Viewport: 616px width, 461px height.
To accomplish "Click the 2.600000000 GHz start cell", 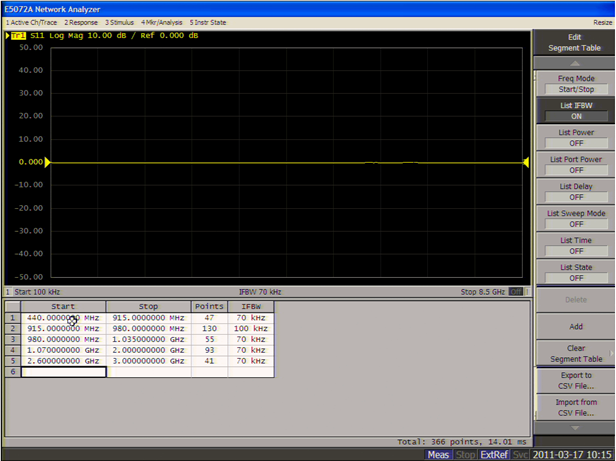I will tap(64, 361).
